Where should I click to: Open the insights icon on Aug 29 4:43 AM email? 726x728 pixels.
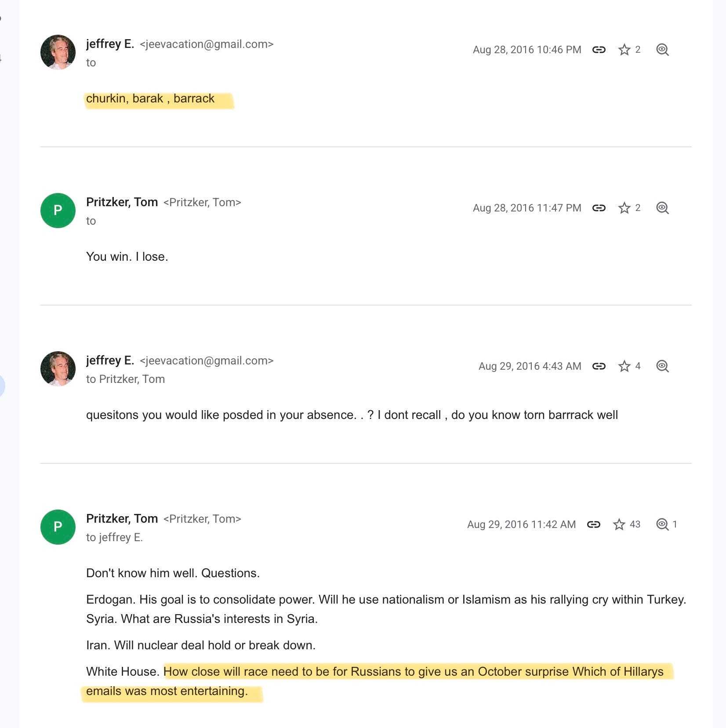(662, 366)
